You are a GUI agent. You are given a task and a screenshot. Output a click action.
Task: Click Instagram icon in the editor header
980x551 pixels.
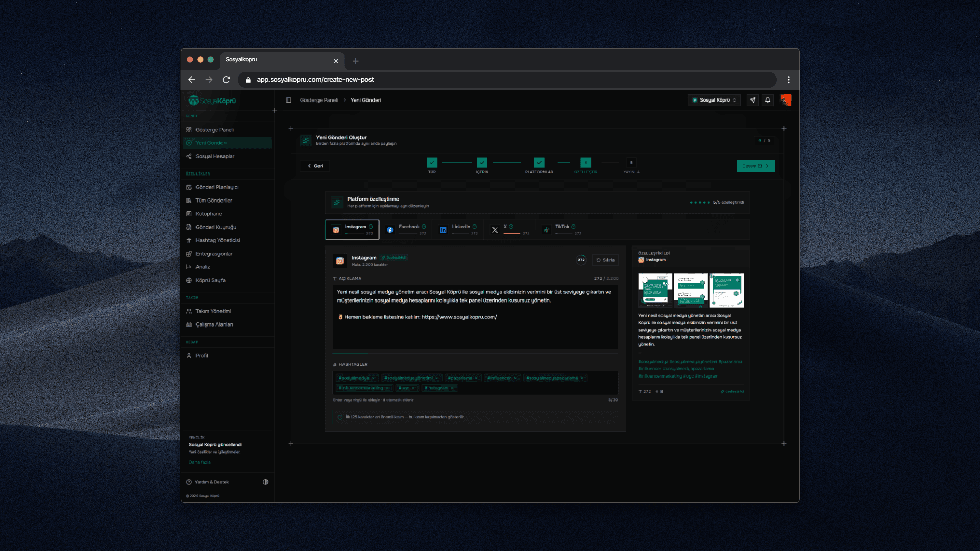(x=340, y=261)
